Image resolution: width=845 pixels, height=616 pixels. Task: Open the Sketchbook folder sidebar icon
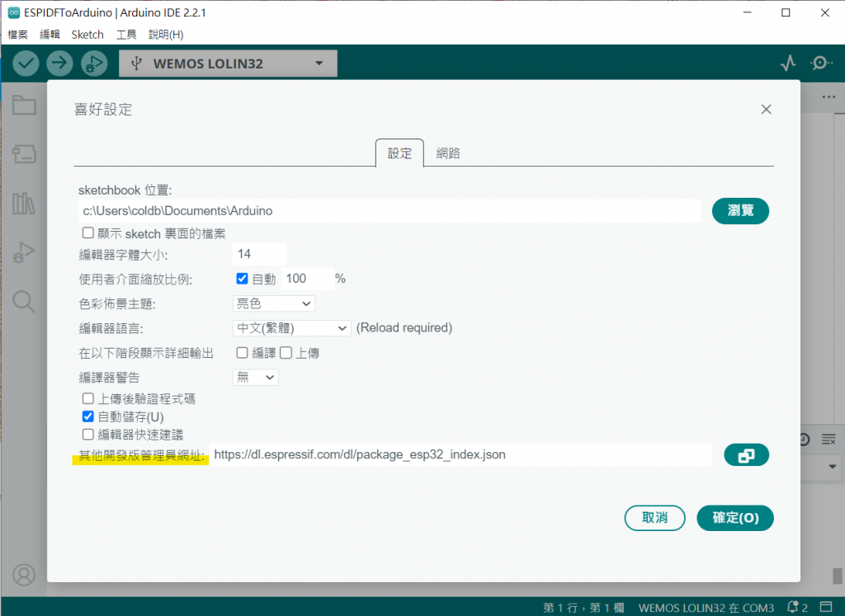coord(24,105)
